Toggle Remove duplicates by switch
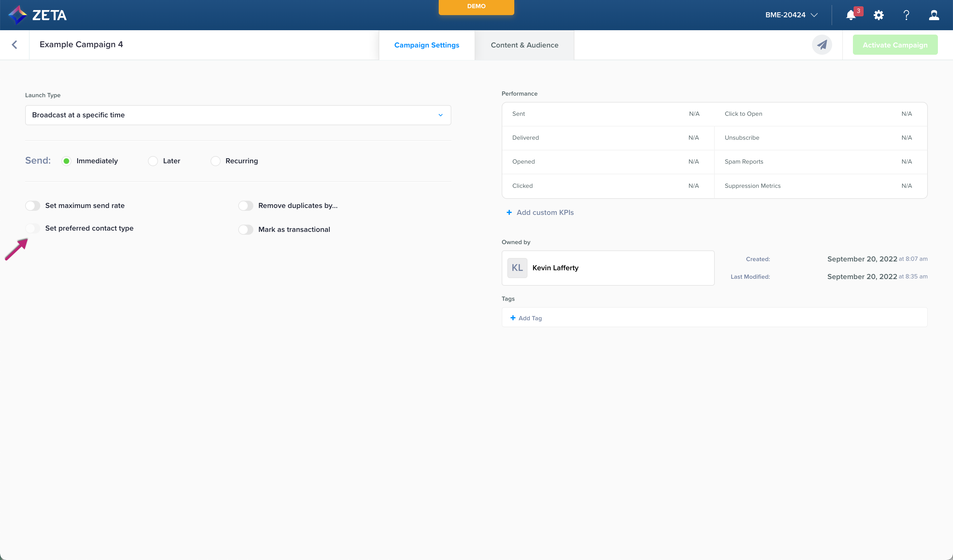953x560 pixels. pyautogui.click(x=246, y=206)
